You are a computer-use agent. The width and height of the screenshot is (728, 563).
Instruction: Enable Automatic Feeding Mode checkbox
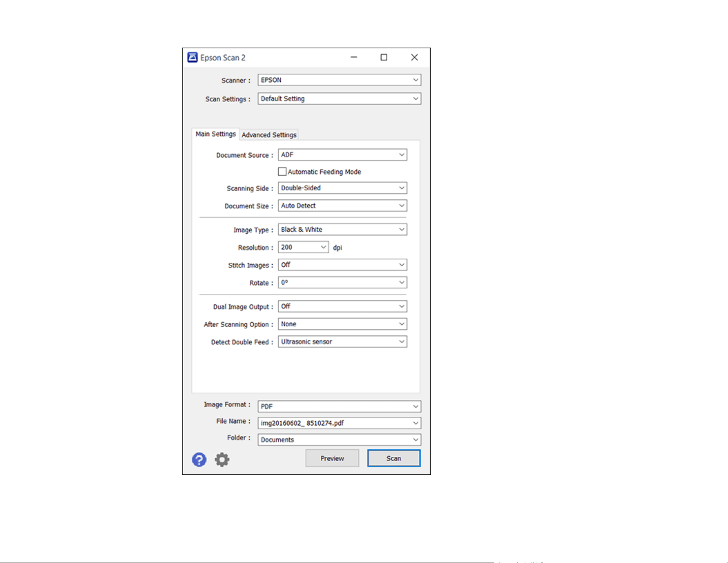coord(282,172)
